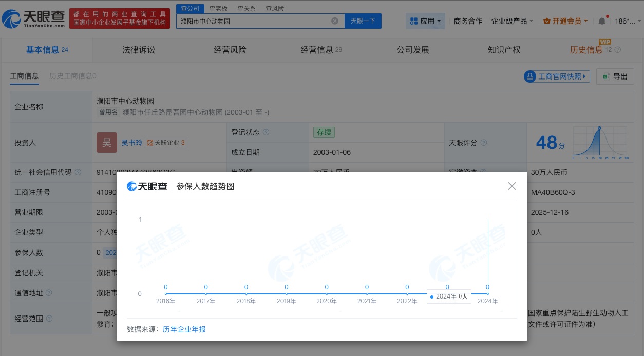Close the 参保人数趋势图 popup
644x356 pixels.
(x=512, y=186)
